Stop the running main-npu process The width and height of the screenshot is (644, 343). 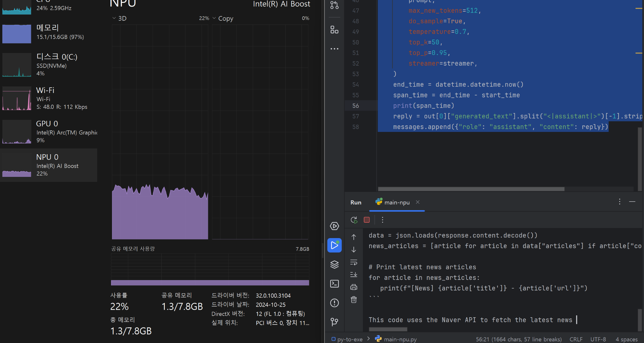pyautogui.click(x=367, y=220)
